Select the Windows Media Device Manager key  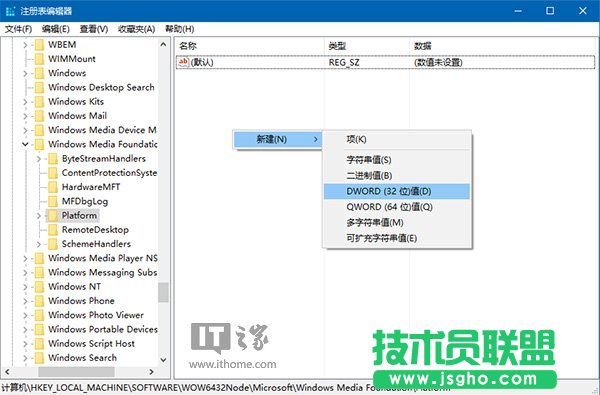click(102, 130)
